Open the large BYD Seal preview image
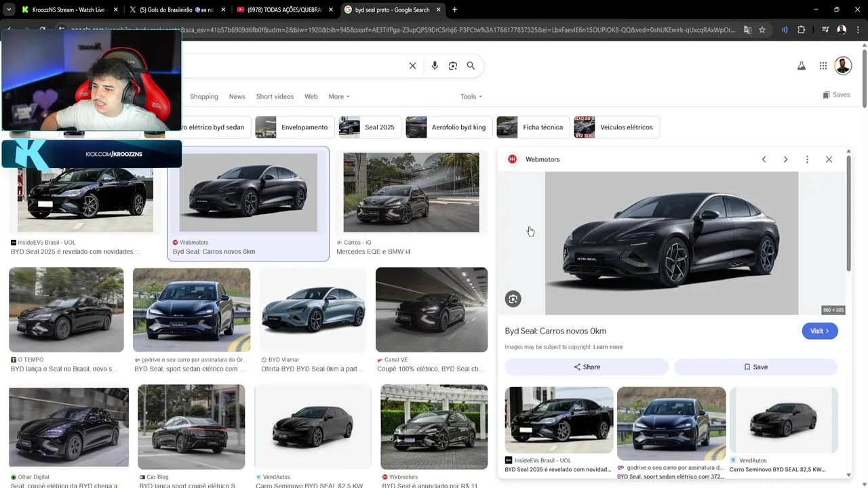The image size is (868, 488). pyautogui.click(x=671, y=243)
